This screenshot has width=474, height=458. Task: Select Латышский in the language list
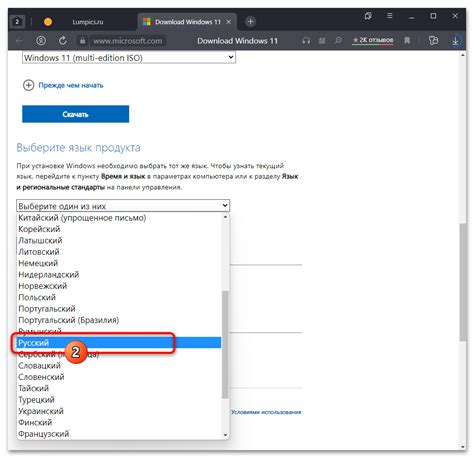[119, 241]
